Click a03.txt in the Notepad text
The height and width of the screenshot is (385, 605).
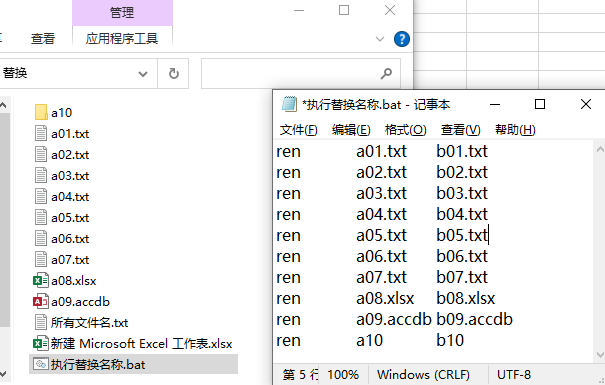pyautogui.click(x=381, y=193)
